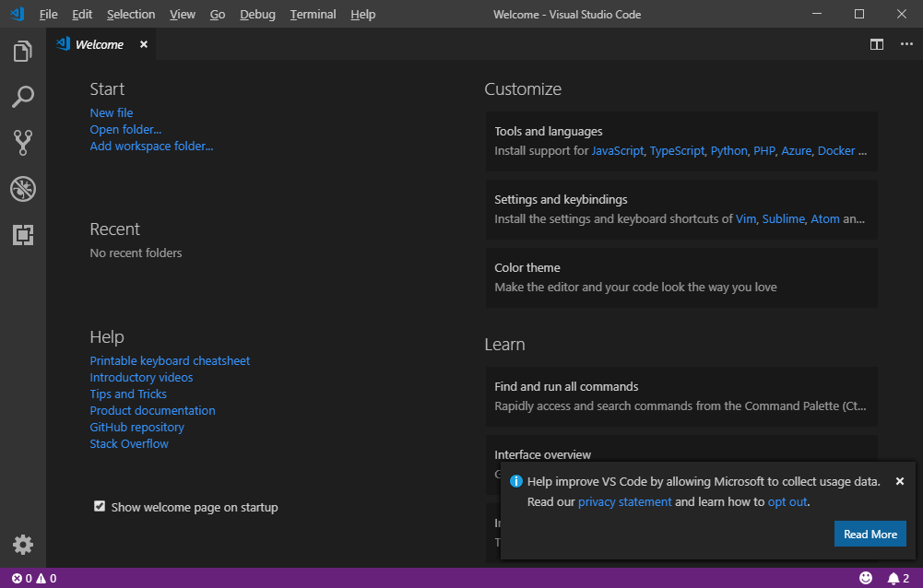This screenshot has width=923, height=588.
Task: Open the Extensions view icon
Action: [x=23, y=235]
